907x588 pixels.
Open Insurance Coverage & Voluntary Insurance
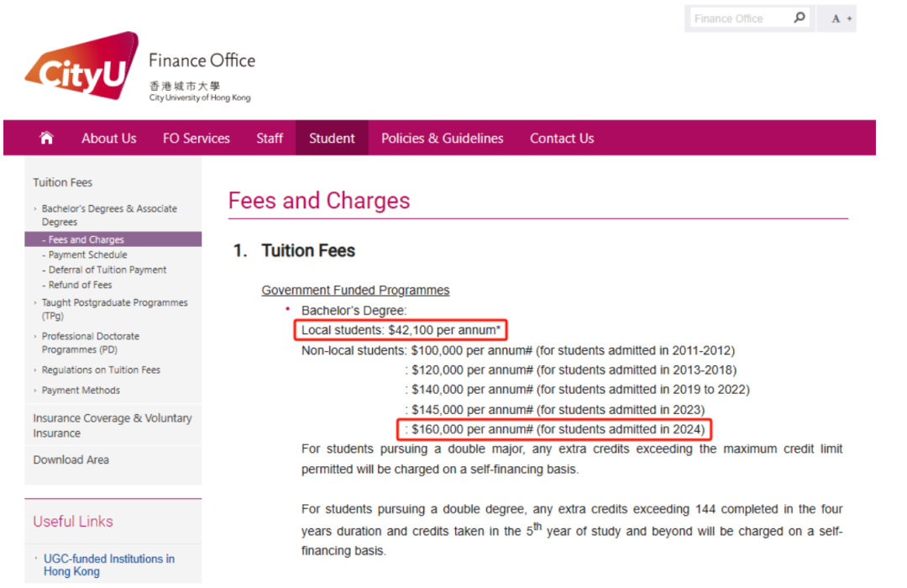[113, 425]
